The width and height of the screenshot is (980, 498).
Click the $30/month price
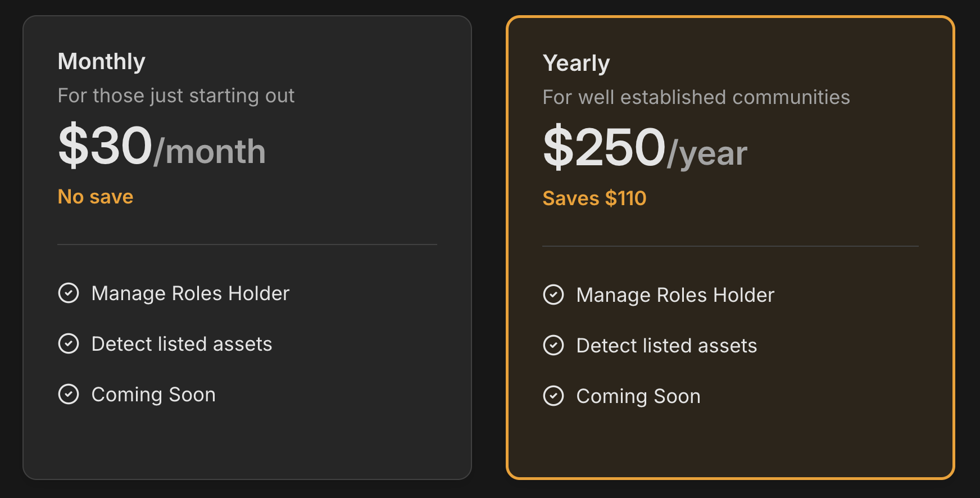[162, 147]
